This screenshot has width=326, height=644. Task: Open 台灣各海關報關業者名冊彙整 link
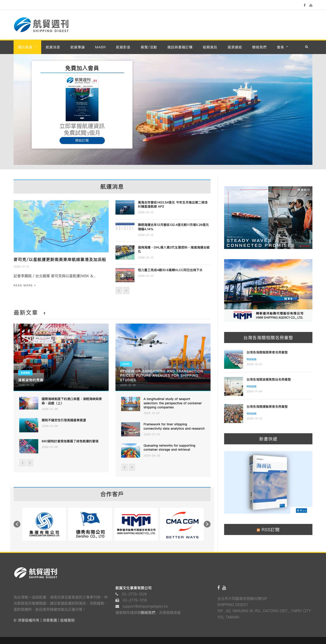click(x=267, y=352)
